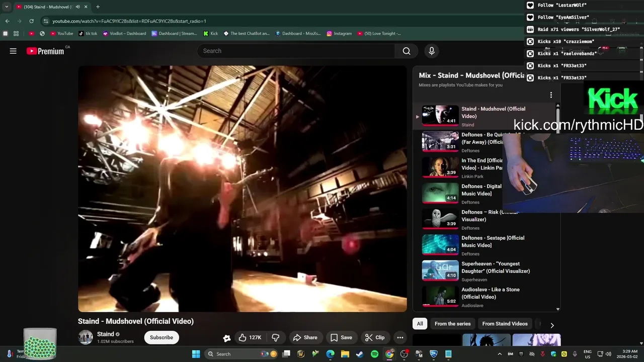Viewport: 644px width, 362px height.
Task: Open site information icon in address bar
Action: coord(46,21)
